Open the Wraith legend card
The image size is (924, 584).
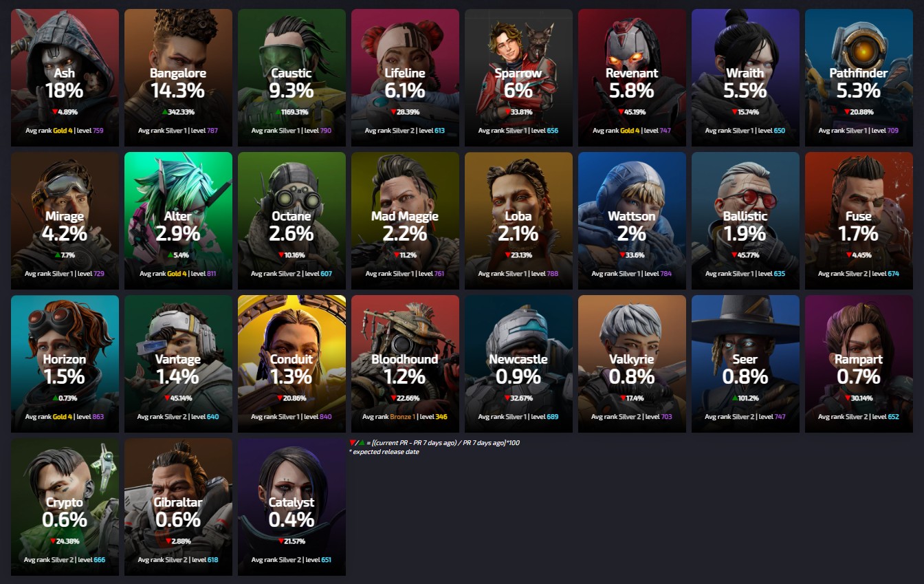745,78
